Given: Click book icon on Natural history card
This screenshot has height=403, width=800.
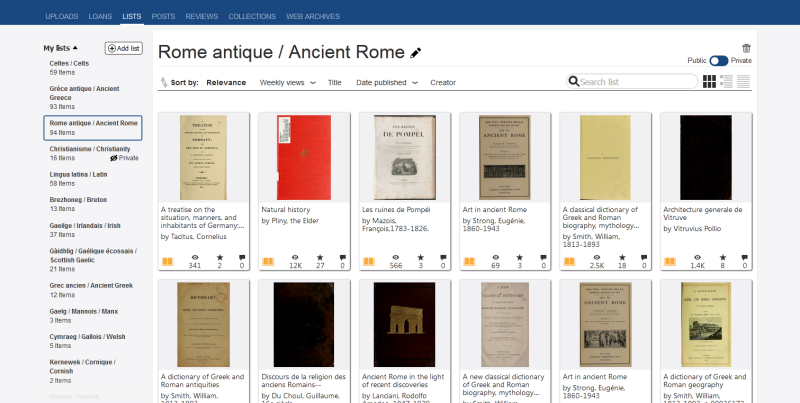Looking at the screenshot, I should point(268,262).
